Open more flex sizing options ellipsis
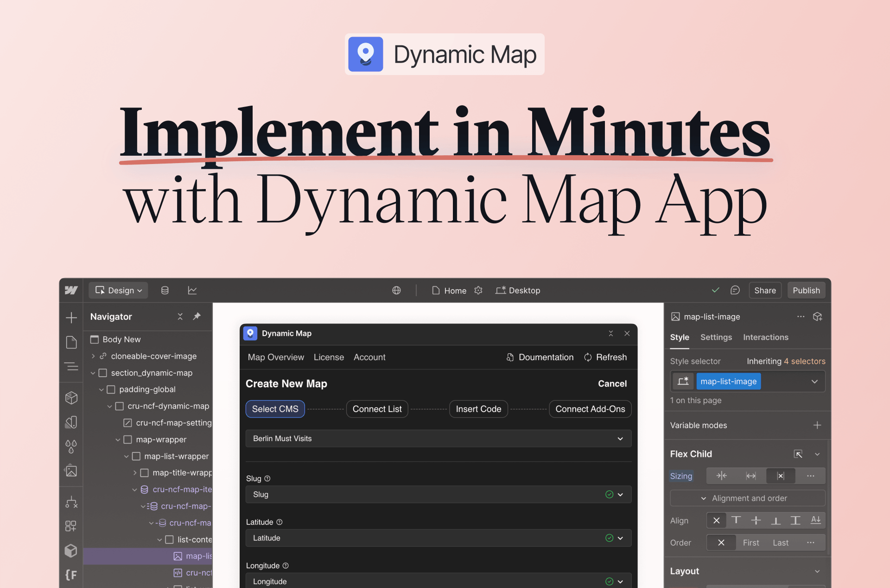The width and height of the screenshot is (890, 588). (810, 476)
